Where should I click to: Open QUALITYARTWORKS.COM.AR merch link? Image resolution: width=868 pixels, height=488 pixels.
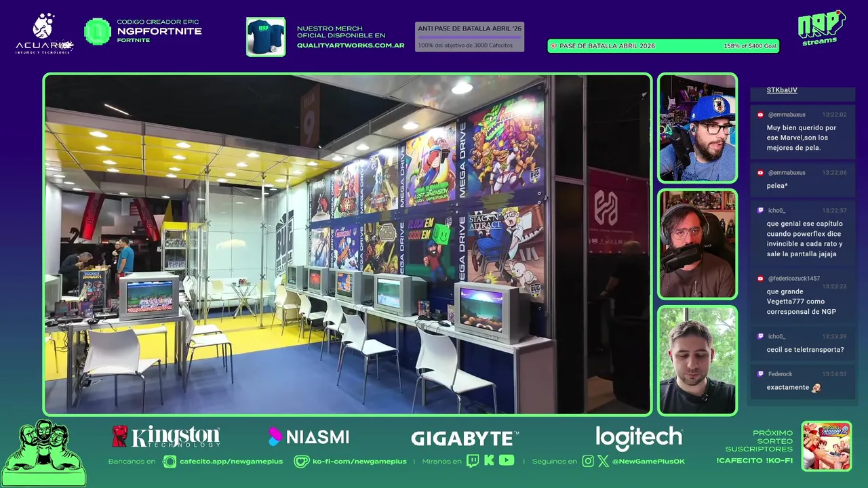pyautogui.click(x=351, y=45)
